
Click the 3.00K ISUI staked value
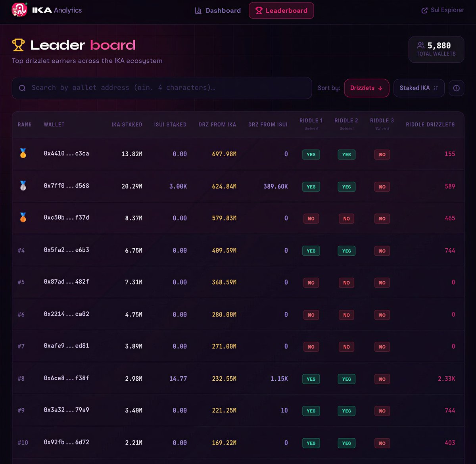pyautogui.click(x=178, y=186)
